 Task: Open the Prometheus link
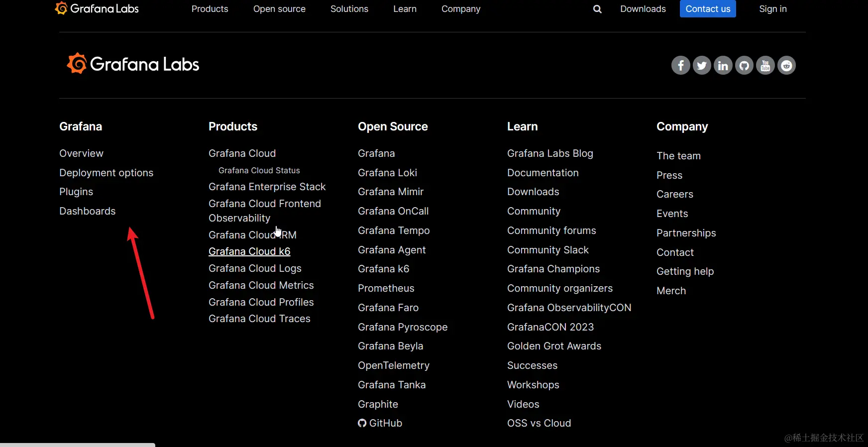pyautogui.click(x=386, y=288)
